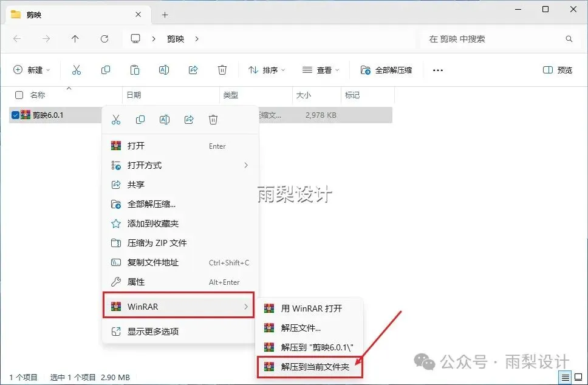The height and width of the screenshot is (385, 588).
Task: Refresh the current folder
Action: (104, 39)
